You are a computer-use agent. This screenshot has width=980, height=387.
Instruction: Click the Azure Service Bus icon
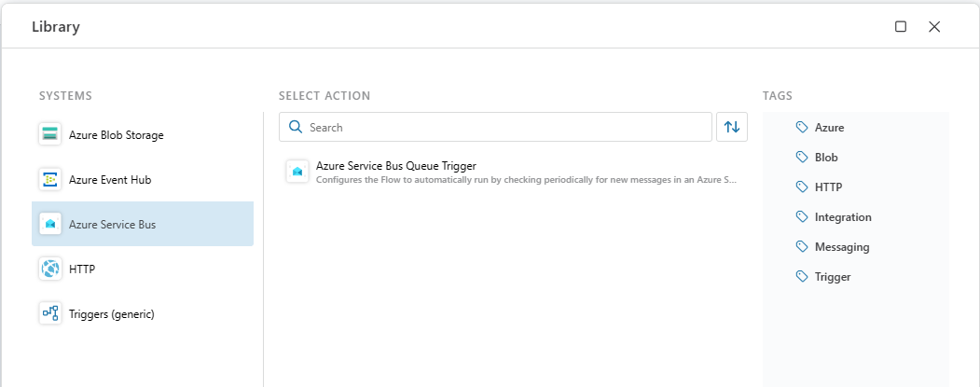pyautogui.click(x=49, y=224)
